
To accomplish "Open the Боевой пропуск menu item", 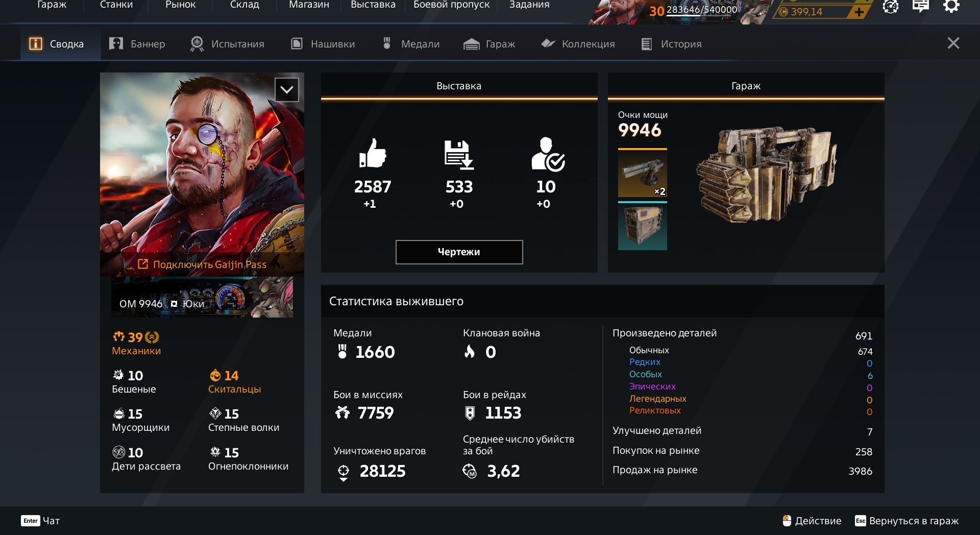I will [451, 5].
